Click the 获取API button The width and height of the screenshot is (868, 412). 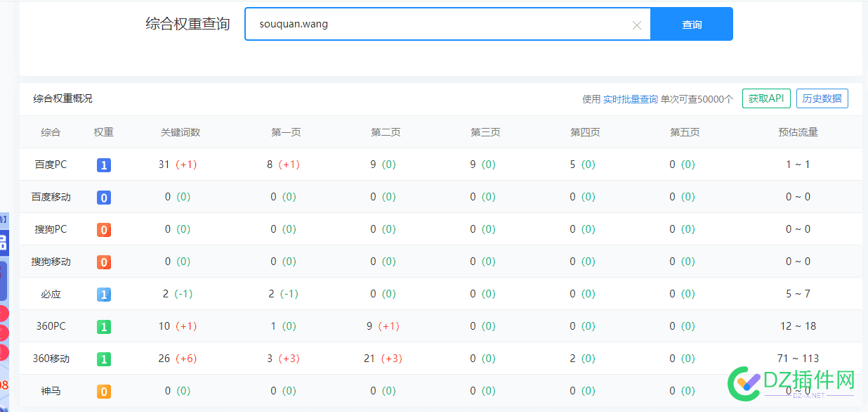pos(766,98)
